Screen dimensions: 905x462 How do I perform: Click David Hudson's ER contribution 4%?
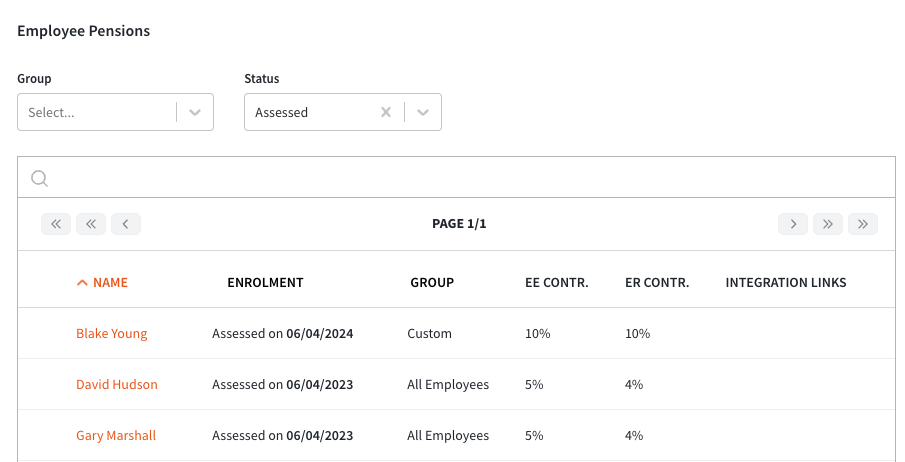pyautogui.click(x=634, y=385)
